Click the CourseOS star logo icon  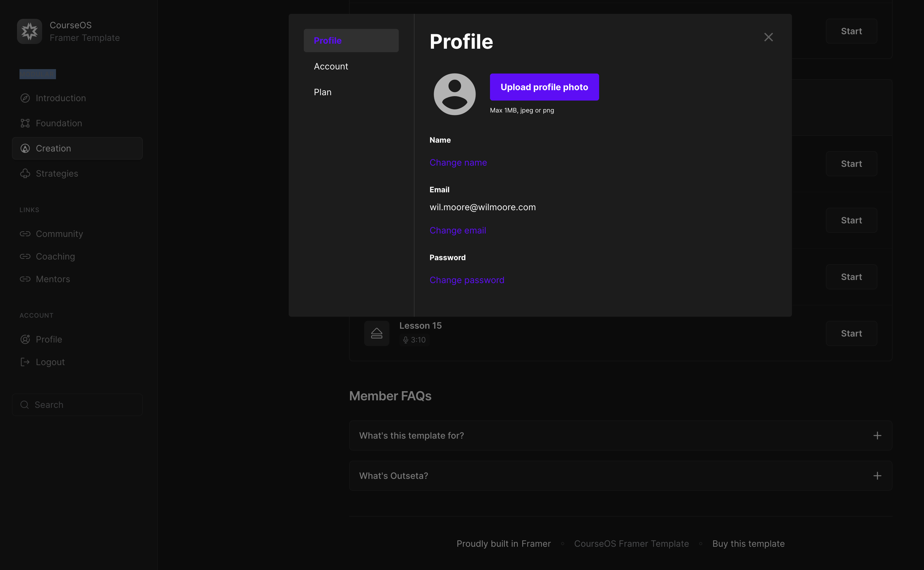[x=30, y=31]
